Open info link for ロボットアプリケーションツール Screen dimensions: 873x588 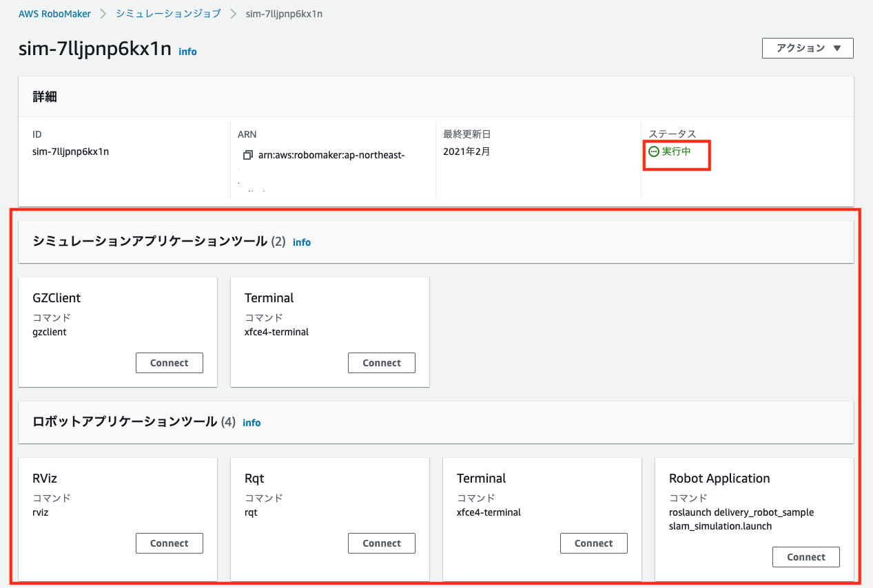pos(251,423)
